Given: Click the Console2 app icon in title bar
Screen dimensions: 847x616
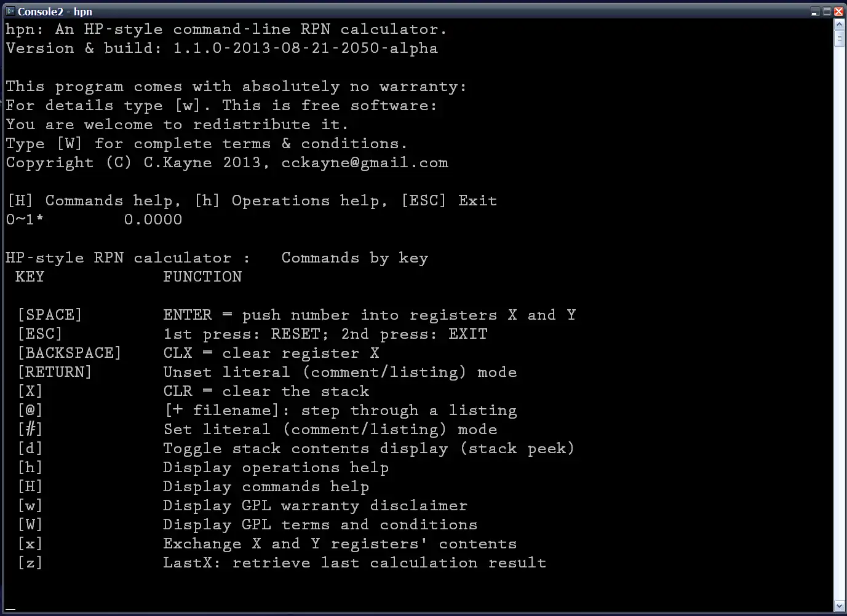Looking at the screenshot, I should pyautogui.click(x=10, y=11).
